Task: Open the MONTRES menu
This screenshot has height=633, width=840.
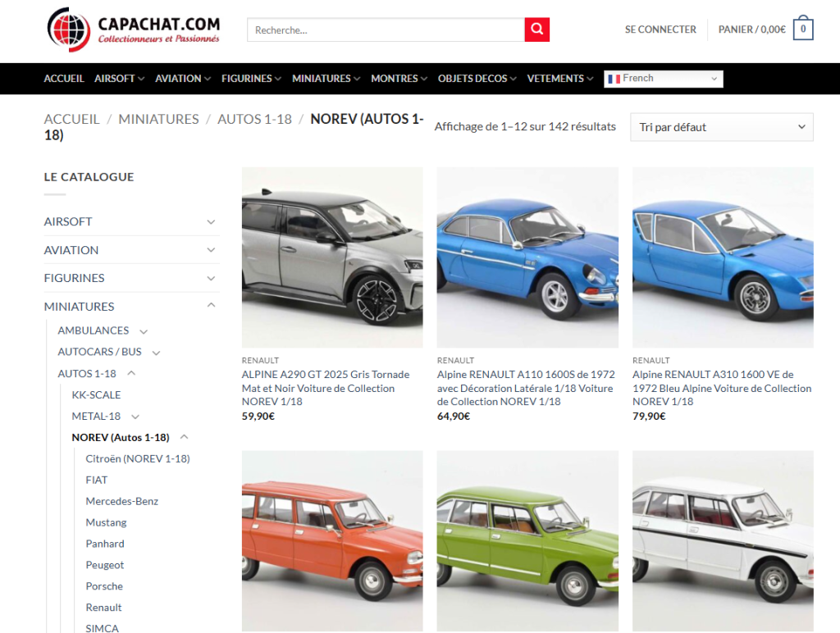Action: (x=395, y=79)
